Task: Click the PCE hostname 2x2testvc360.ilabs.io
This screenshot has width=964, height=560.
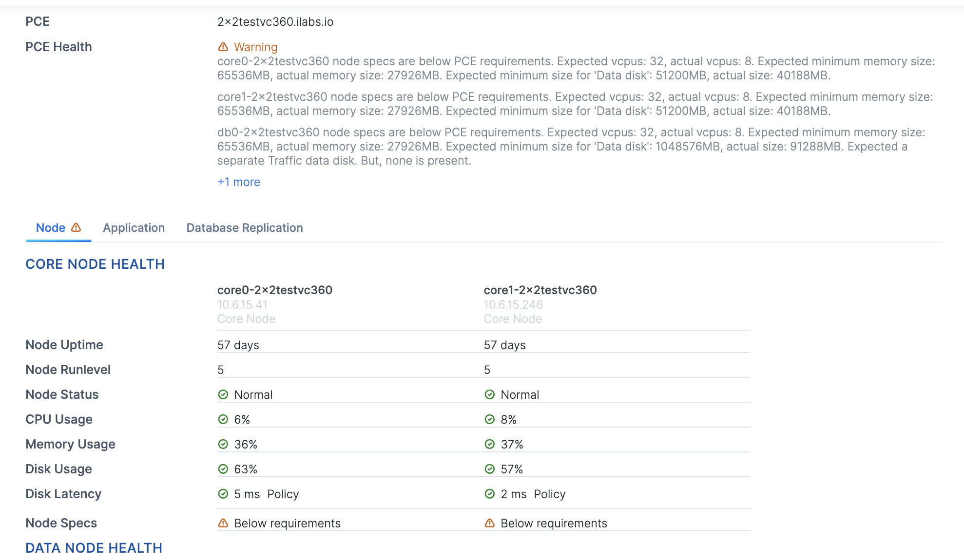Action: (275, 22)
